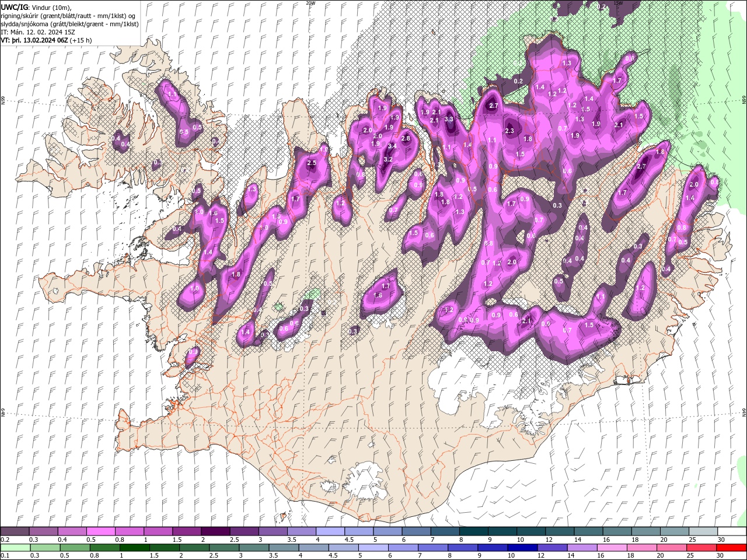Click the 'IT: Mán. 12. 02. 2024 15Z' line
747x560 pixels.
point(37,32)
